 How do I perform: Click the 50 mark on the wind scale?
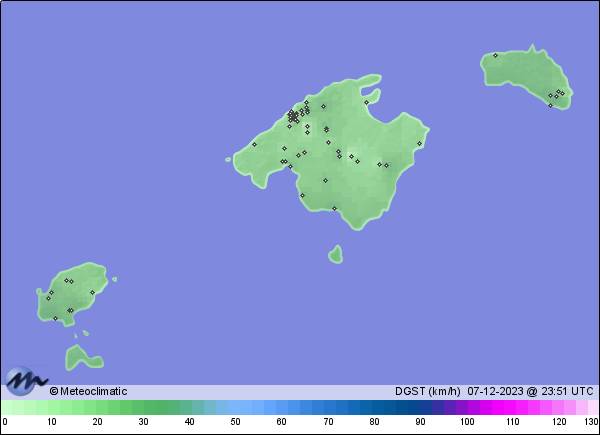236,422
